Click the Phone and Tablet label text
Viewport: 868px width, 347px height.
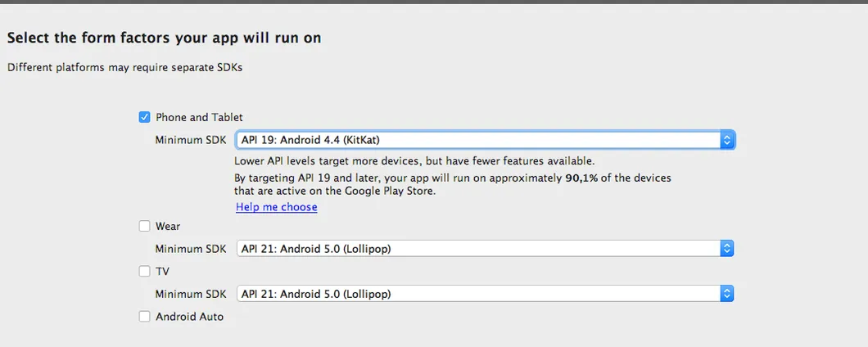click(199, 117)
